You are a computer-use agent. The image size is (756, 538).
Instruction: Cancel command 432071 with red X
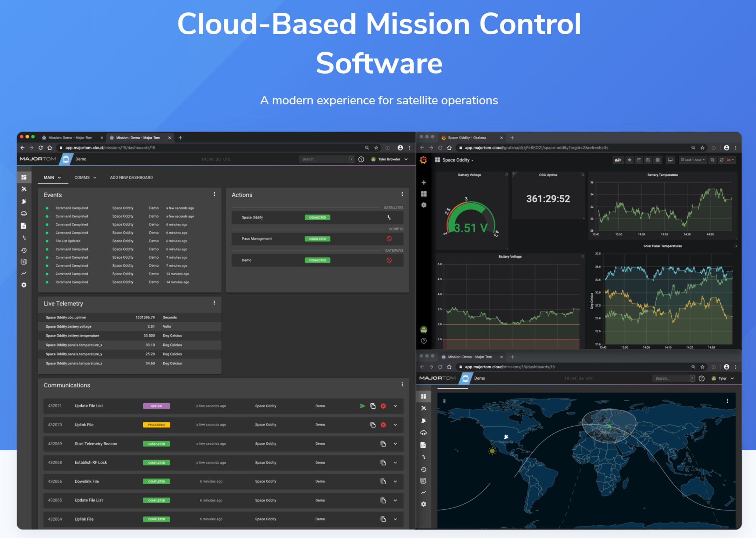pyautogui.click(x=383, y=406)
